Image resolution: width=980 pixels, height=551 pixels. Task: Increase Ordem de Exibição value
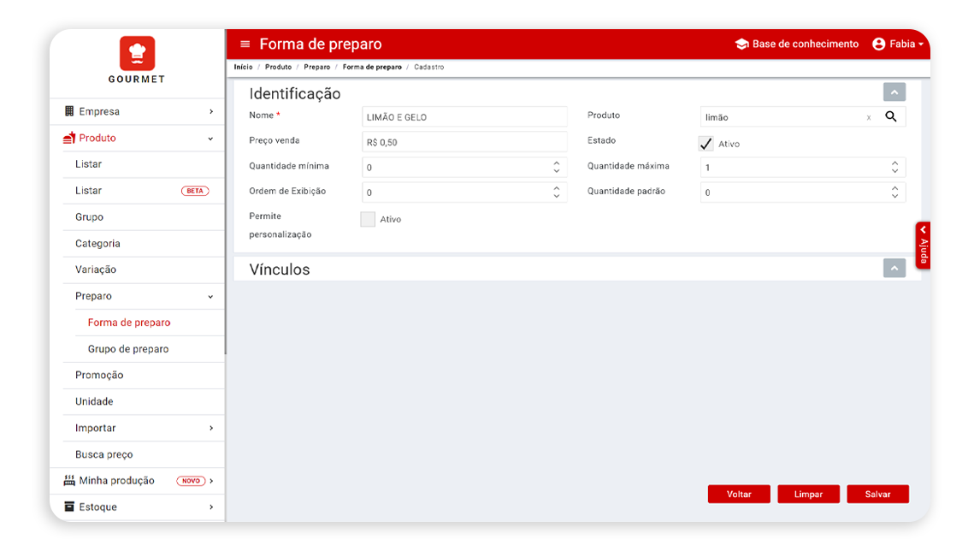click(556, 187)
